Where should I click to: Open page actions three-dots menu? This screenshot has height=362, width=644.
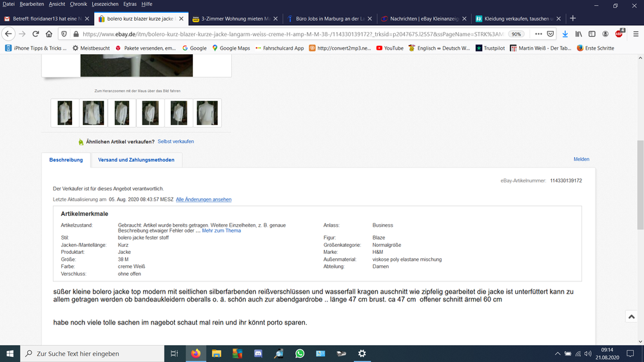[538, 34]
